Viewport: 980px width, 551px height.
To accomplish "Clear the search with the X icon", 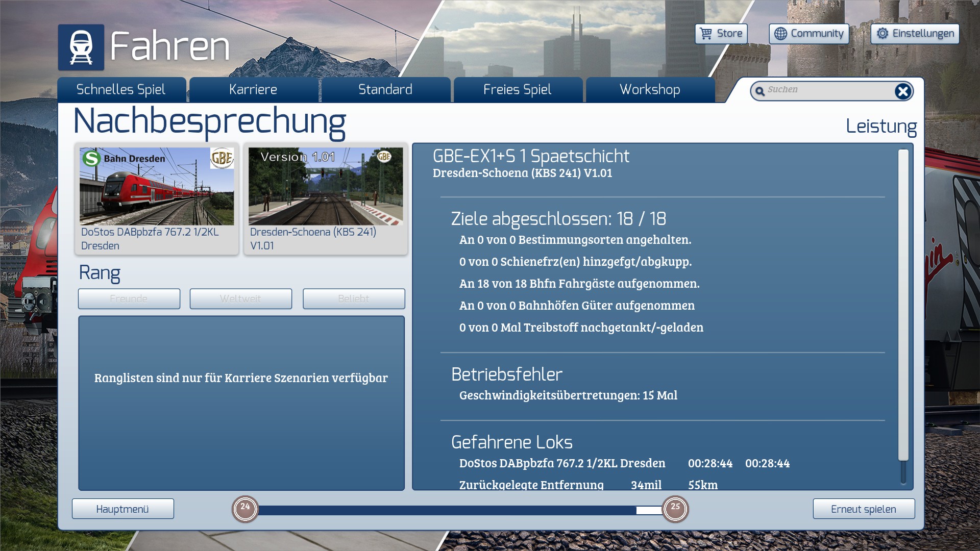I will coord(902,91).
